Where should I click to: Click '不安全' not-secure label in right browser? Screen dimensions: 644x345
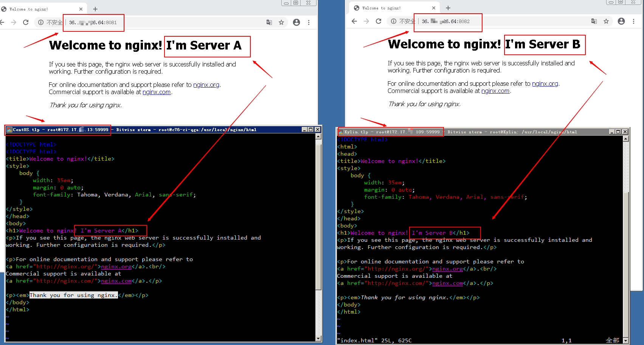407,22
